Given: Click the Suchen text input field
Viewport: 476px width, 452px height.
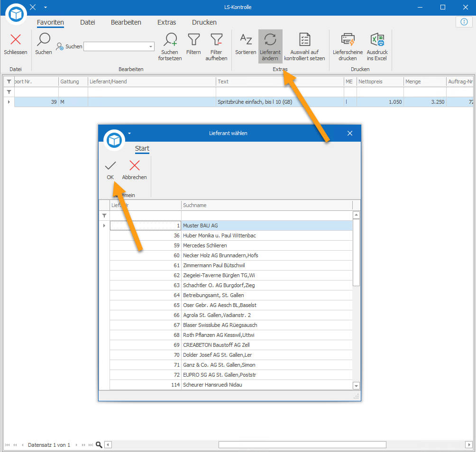Looking at the screenshot, I should [116, 47].
